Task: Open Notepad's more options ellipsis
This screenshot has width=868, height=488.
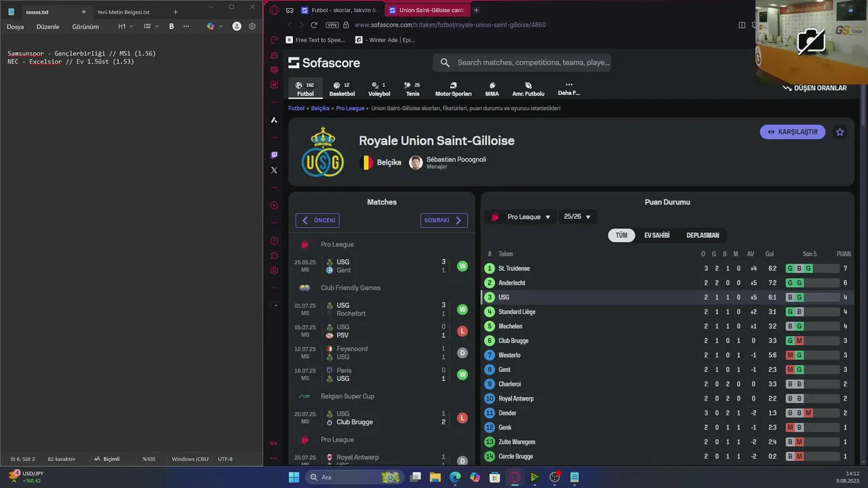Action: coord(186,26)
